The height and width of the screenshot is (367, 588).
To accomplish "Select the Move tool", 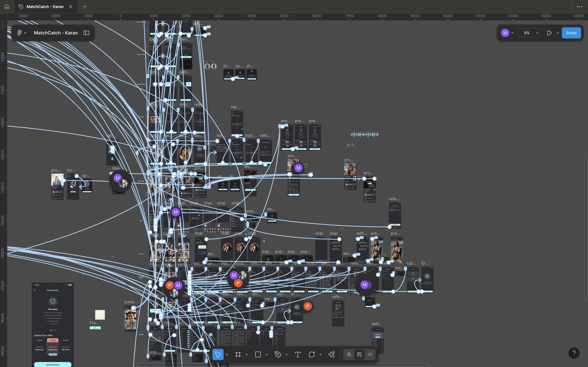I will point(218,355).
